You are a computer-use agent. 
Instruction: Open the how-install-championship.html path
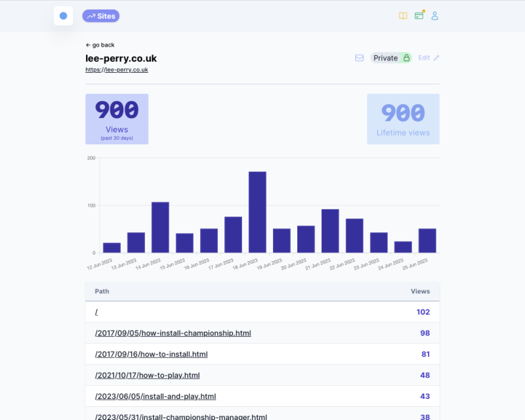click(173, 333)
